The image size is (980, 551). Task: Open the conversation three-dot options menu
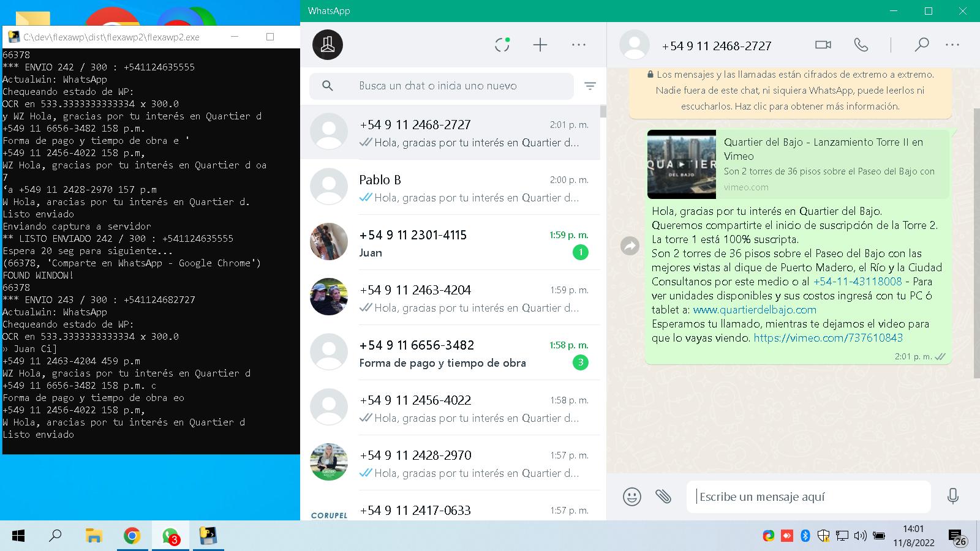(x=952, y=45)
